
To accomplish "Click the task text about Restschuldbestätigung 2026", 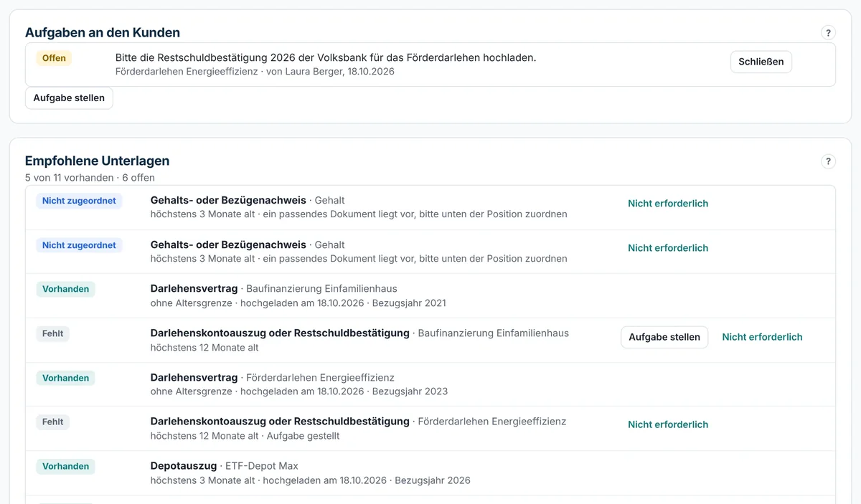I will pos(326,57).
